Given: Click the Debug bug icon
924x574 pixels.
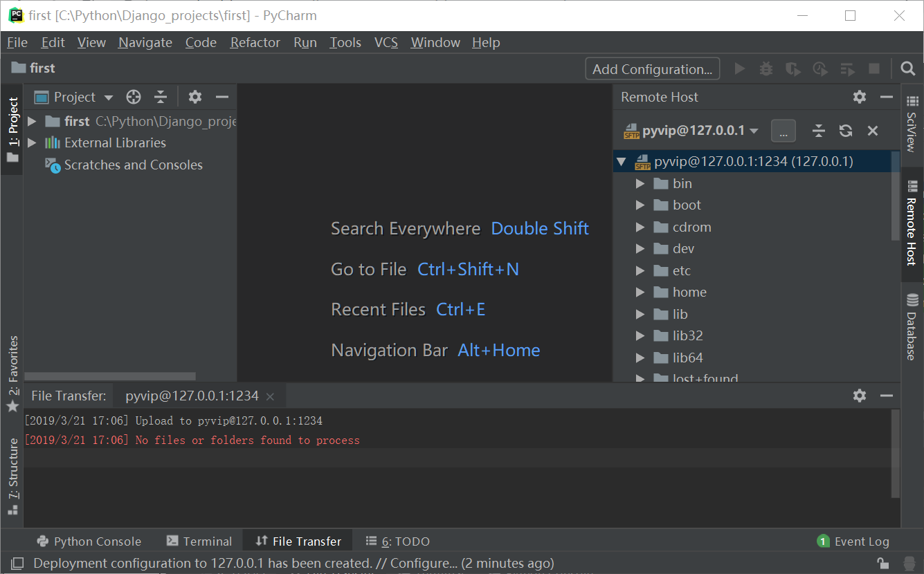Looking at the screenshot, I should click(766, 68).
